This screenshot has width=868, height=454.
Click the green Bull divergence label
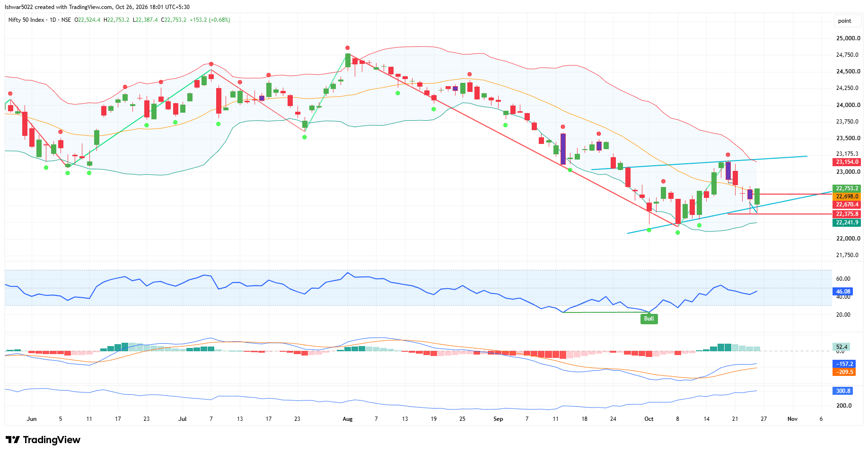649,319
